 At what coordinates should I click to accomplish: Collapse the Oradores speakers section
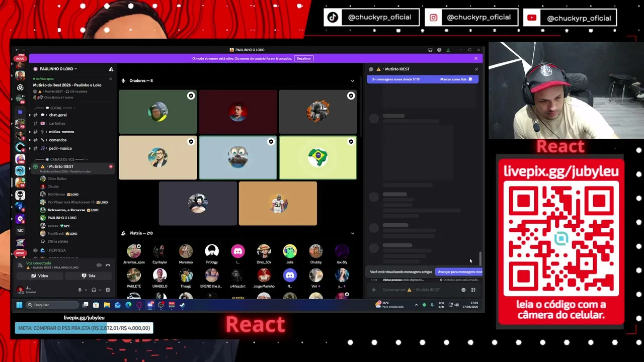[352, 80]
